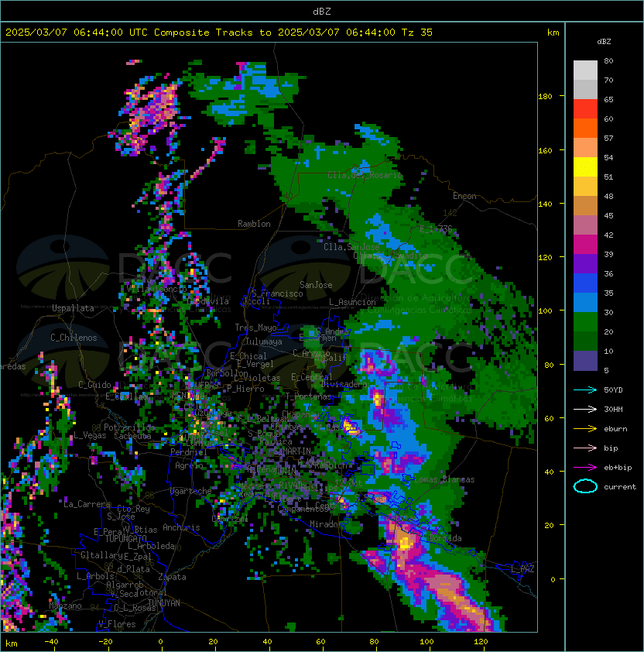Click the 'Tz 35' value in header
Image resolution: width=644 pixels, height=652 pixels.
point(417,32)
